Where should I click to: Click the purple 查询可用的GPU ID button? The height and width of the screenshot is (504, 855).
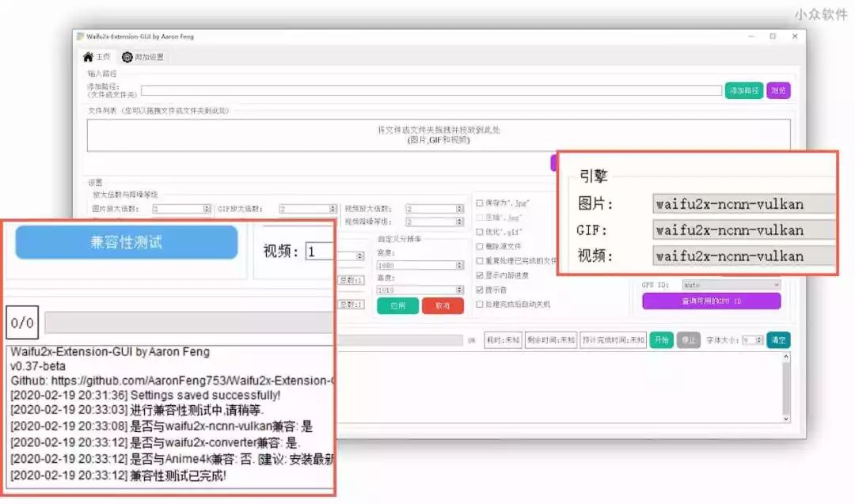(x=711, y=301)
